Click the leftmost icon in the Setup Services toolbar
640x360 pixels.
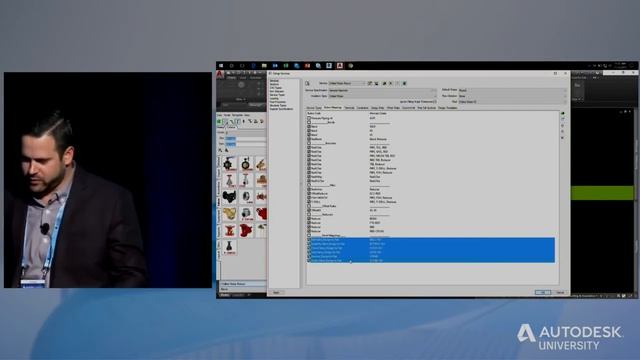(x=307, y=83)
